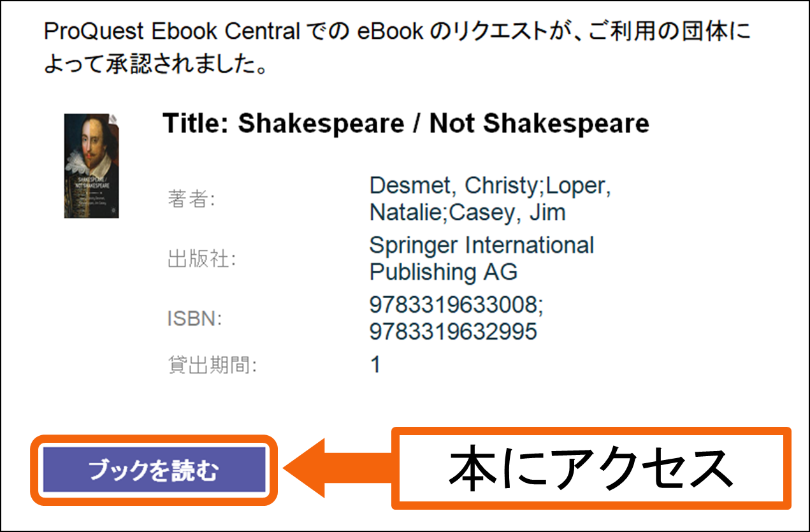
Task: Select the ISBN number 9783319633008
Action: [x=456, y=305]
